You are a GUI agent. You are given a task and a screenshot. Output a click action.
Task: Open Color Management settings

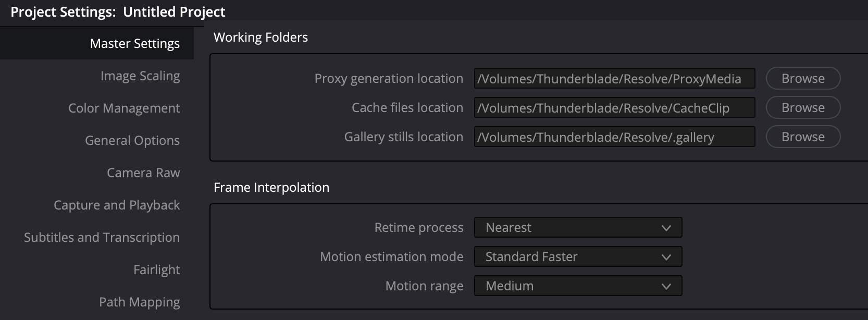click(124, 108)
